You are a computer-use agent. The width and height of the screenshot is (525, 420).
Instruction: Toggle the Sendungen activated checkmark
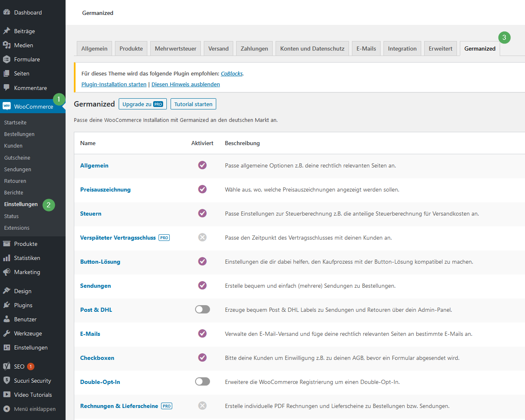[203, 286]
